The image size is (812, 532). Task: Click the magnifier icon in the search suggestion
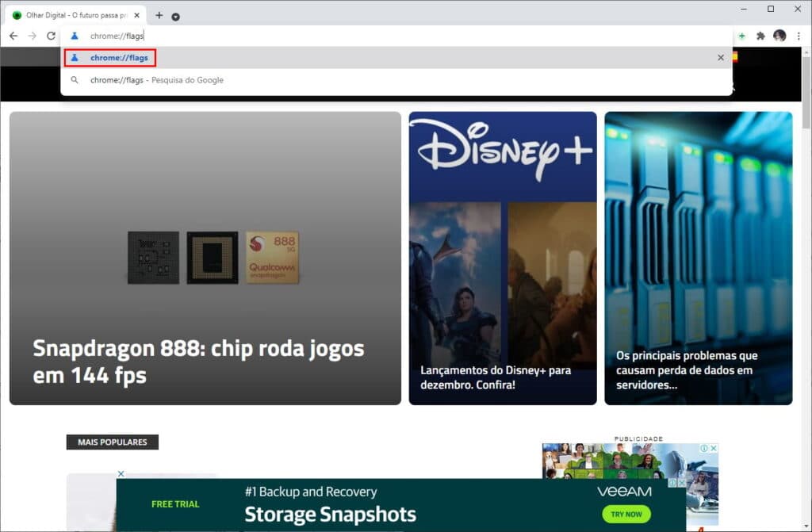tap(75, 80)
